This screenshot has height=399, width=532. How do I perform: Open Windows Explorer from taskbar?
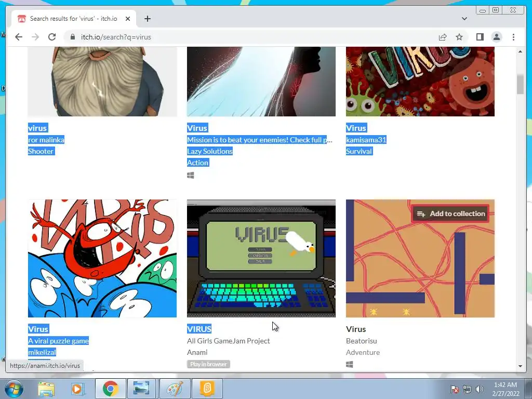[46, 389]
